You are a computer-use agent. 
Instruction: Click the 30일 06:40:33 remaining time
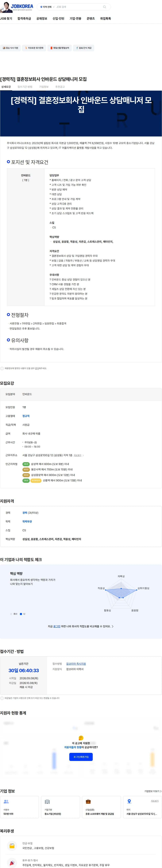(23, 670)
